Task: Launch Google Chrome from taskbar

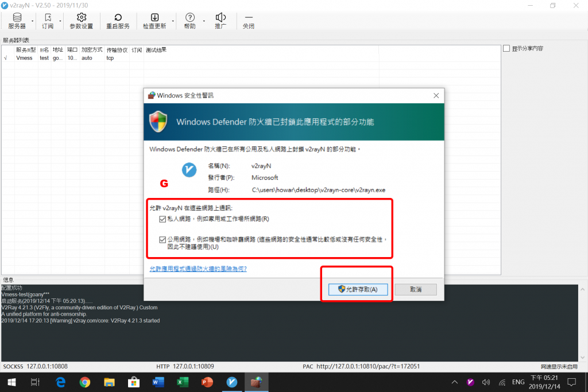Action: [x=85, y=382]
